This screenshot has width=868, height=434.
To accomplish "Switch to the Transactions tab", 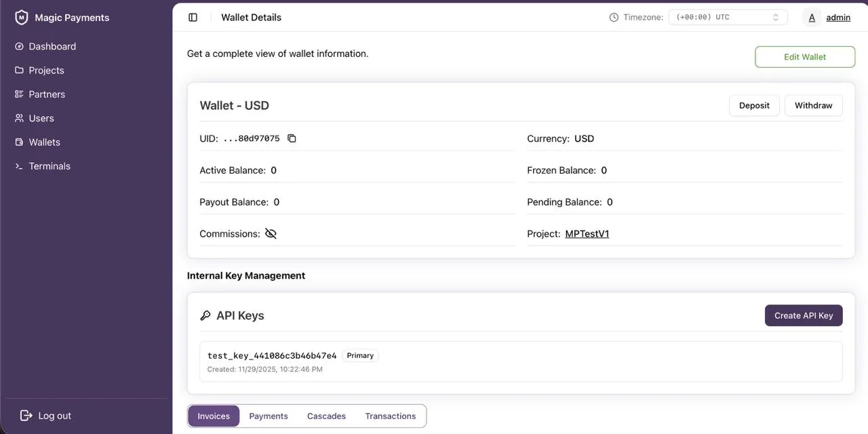I will click(391, 416).
